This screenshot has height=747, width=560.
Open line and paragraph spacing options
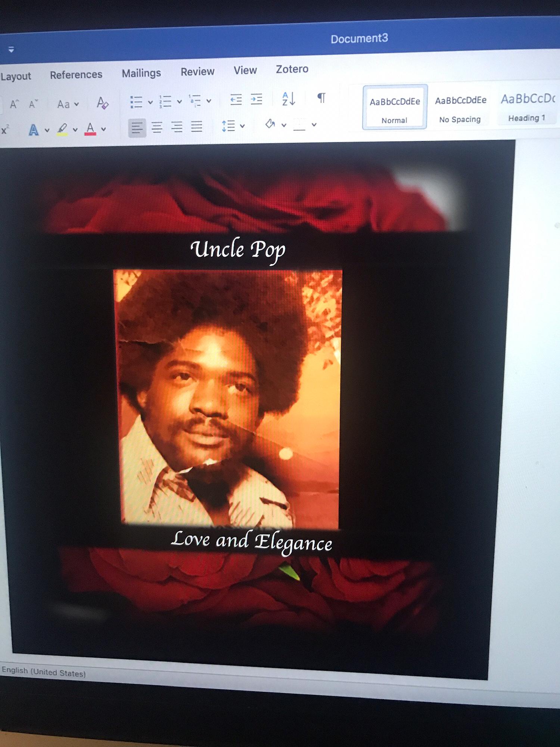(228, 126)
